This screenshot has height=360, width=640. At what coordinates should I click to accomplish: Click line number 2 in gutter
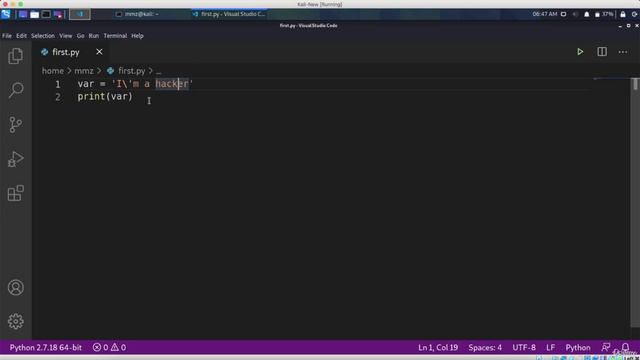click(58, 97)
